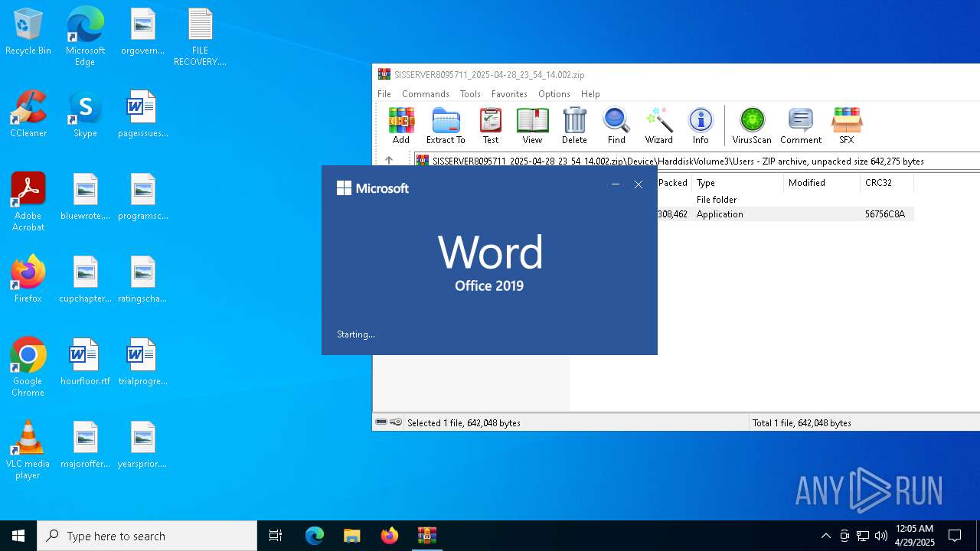Viewport: 980px width, 551px height.
Task: Open Recycle Bin desktop icon
Action: coord(28,32)
